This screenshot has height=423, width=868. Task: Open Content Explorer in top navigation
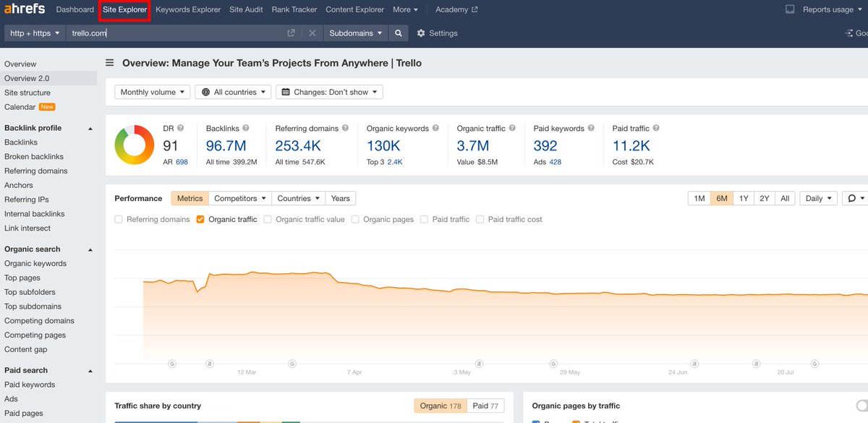[x=355, y=9]
